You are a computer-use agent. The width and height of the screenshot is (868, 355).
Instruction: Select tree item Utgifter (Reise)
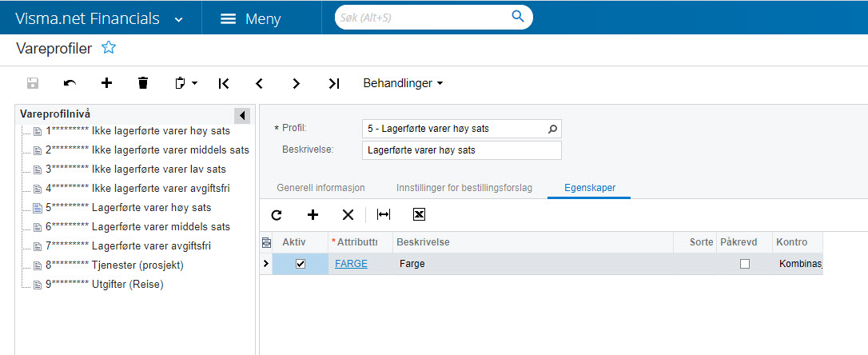105,284
